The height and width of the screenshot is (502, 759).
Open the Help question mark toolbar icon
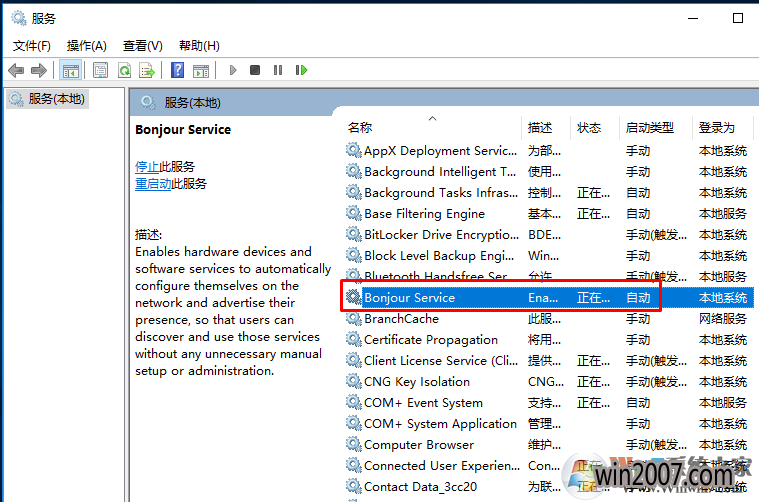click(177, 71)
